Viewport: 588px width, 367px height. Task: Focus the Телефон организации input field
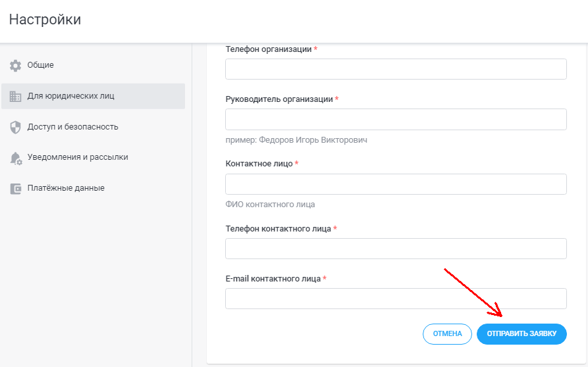pos(396,69)
